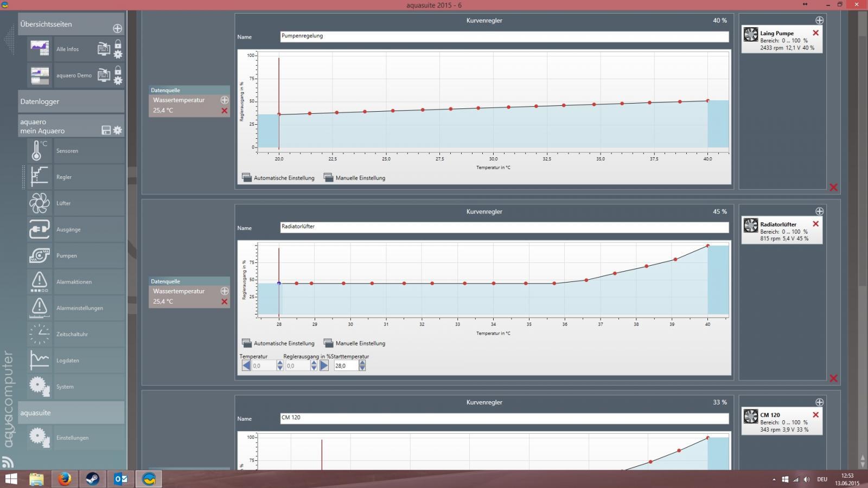
Task: Open Alarmaktionen page
Action: (75, 282)
